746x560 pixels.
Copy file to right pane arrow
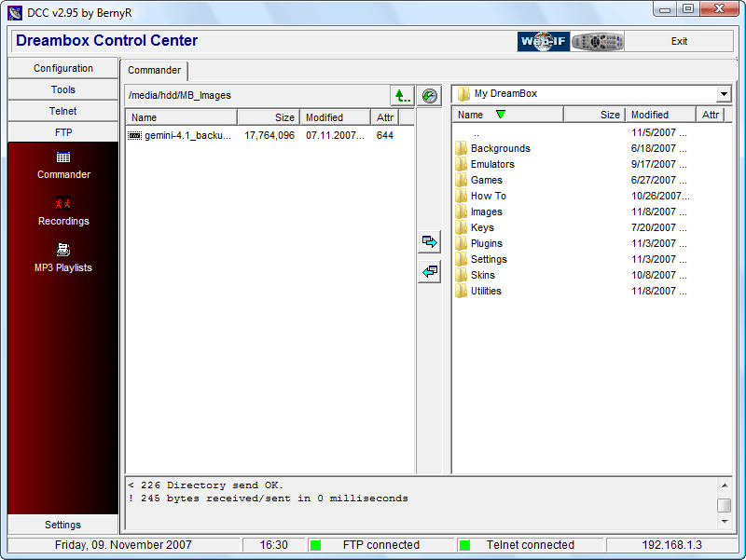pyautogui.click(x=430, y=242)
